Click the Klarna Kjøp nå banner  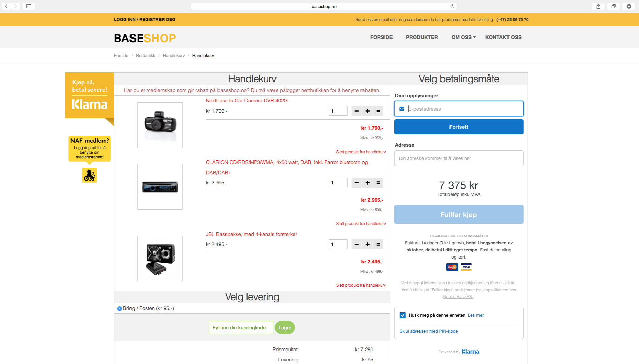click(x=89, y=95)
